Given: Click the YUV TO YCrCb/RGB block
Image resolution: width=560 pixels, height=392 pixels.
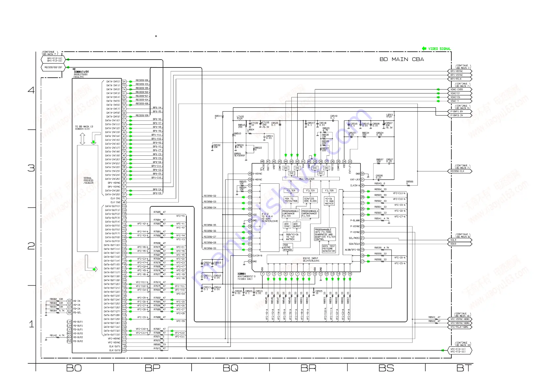Looking at the screenshot, I should point(291,200).
